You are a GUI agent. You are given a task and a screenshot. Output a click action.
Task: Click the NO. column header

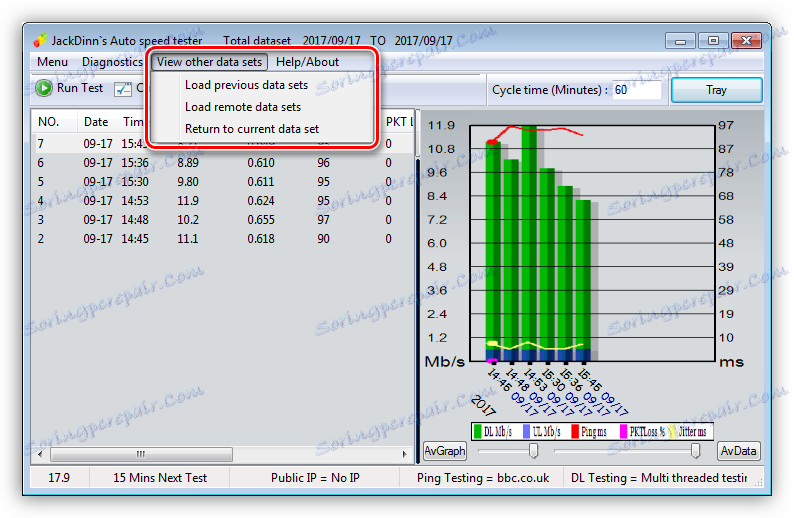49,122
